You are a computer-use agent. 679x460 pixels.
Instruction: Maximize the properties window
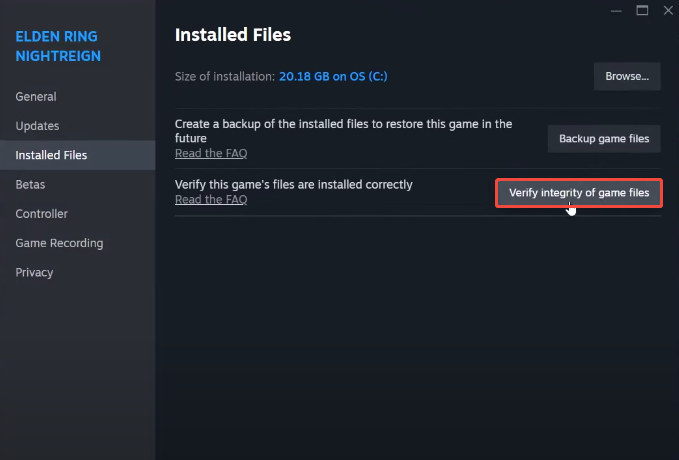coord(642,11)
